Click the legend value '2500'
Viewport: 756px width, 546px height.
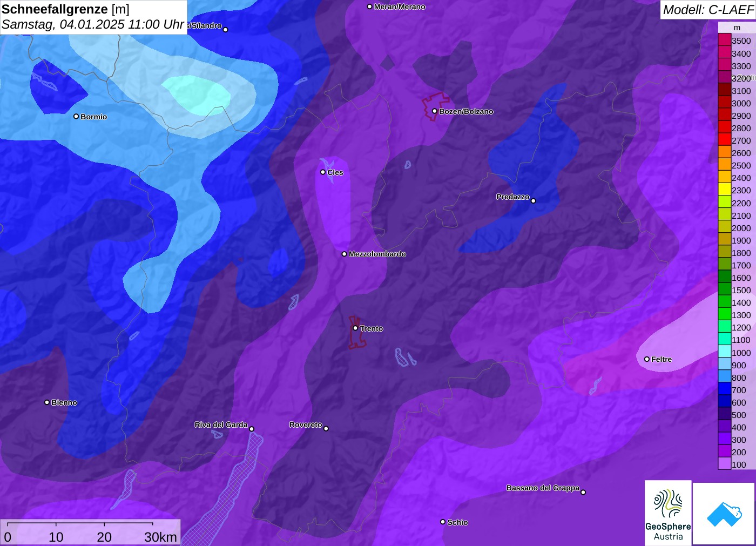click(x=741, y=165)
